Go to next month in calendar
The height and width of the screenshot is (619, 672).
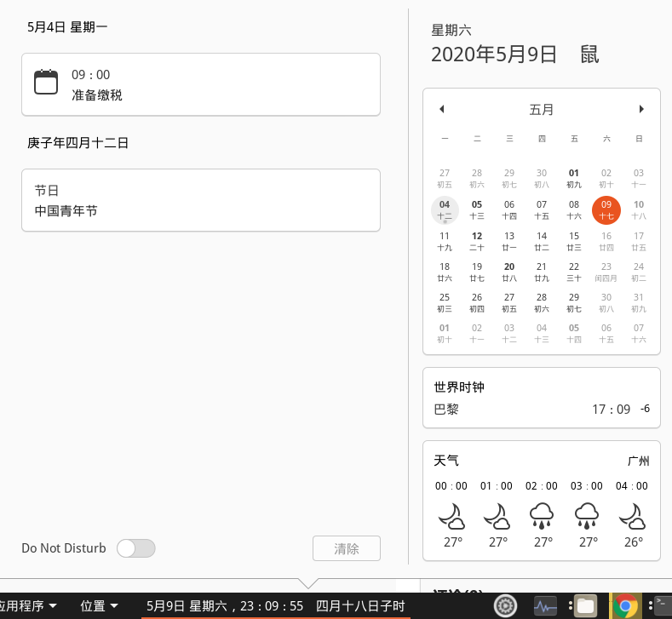pos(641,109)
